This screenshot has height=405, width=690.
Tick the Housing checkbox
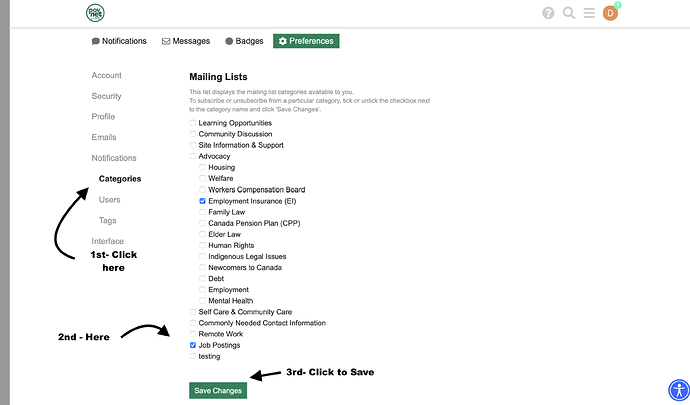(202, 167)
